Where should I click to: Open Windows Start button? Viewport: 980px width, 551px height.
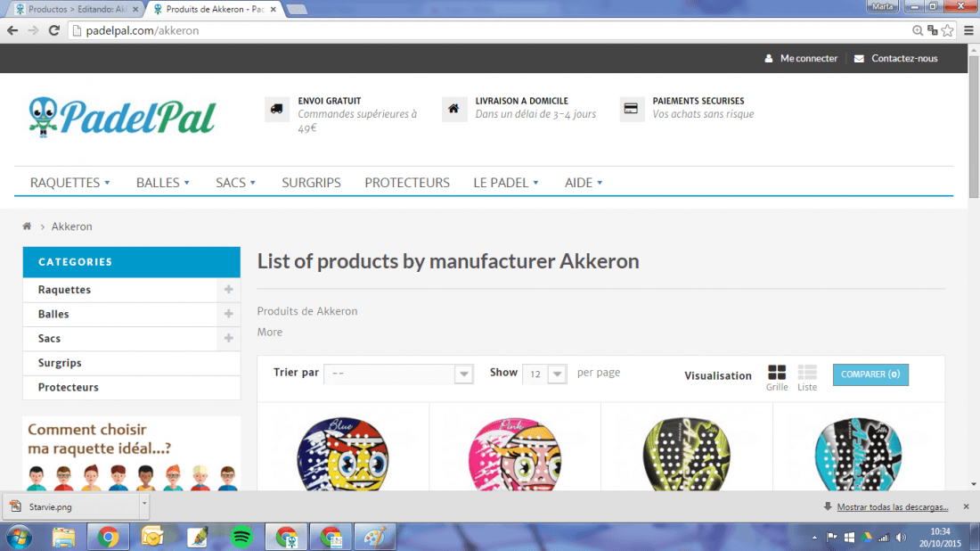(19, 538)
